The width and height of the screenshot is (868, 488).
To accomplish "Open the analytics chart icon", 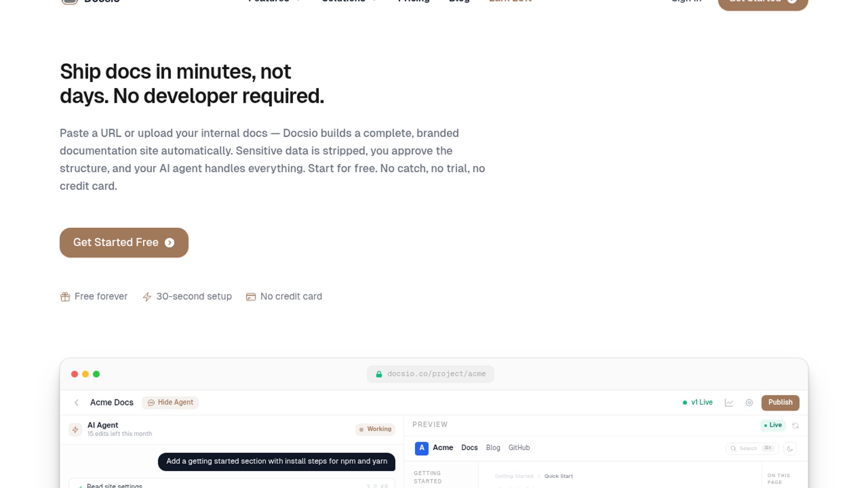I will (x=729, y=403).
